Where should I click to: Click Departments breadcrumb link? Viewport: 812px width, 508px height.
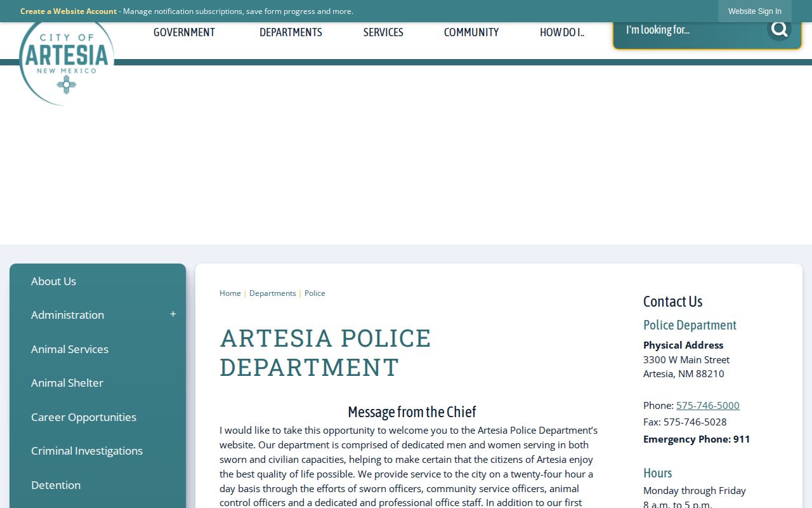coord(273,293)
